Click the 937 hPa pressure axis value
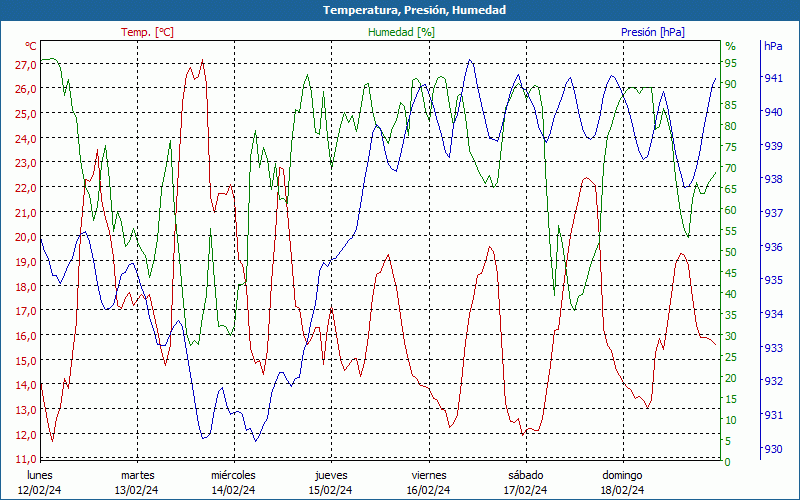The image size is (800, 500). 773,213
